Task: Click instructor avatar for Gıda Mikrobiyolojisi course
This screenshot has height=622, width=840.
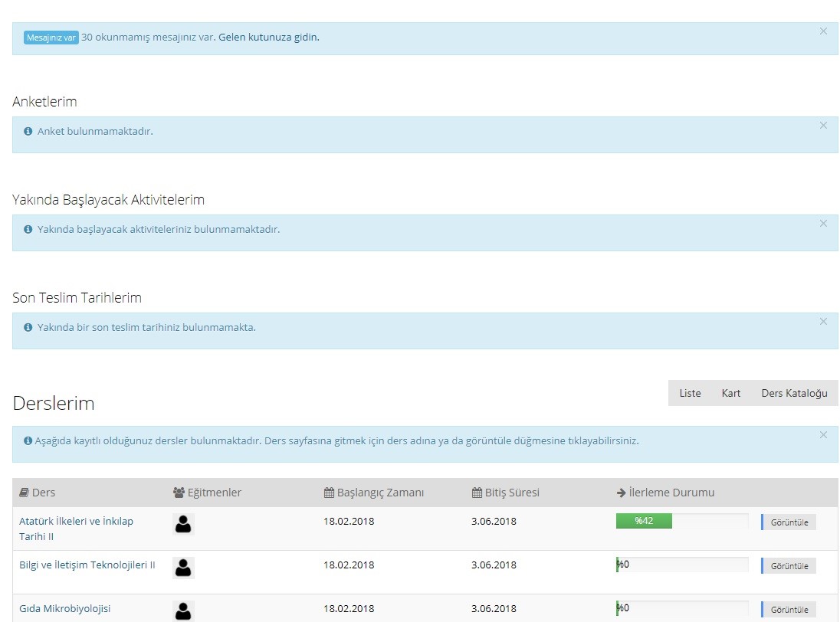Action: pyautogui.click(x=183, y=611)
